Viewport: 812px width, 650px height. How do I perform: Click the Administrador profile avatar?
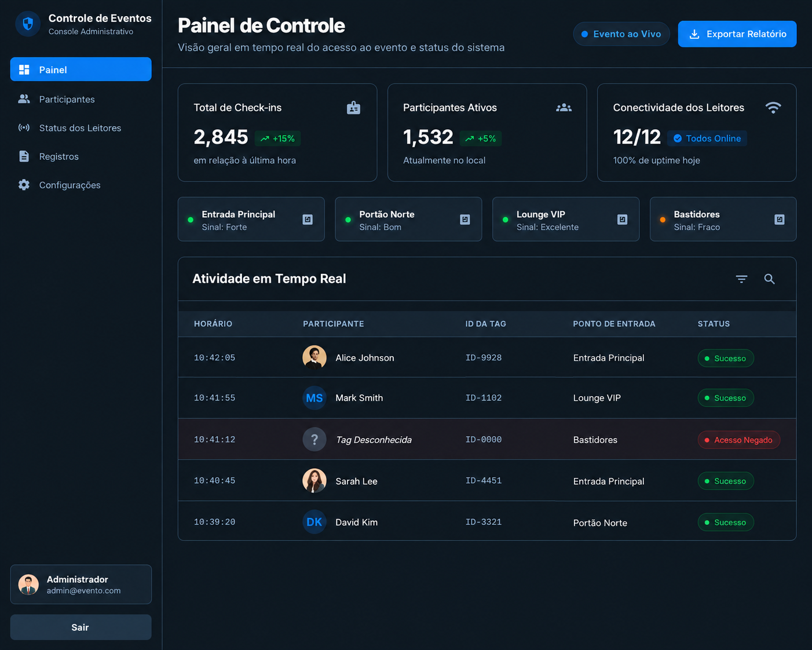28,585
